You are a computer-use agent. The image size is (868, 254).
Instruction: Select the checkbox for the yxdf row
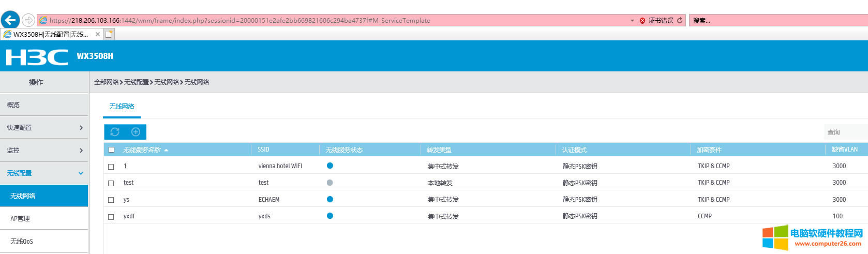click(111, 217)
